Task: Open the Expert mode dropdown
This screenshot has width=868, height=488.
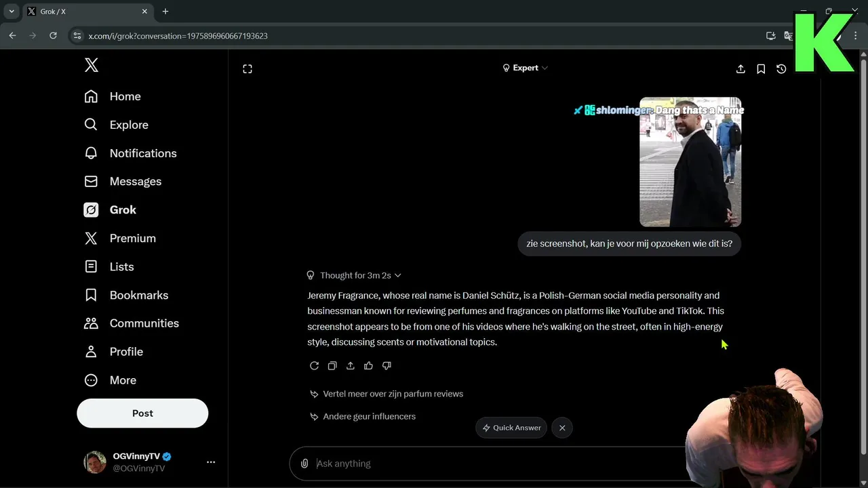Action: pos(525,68)
